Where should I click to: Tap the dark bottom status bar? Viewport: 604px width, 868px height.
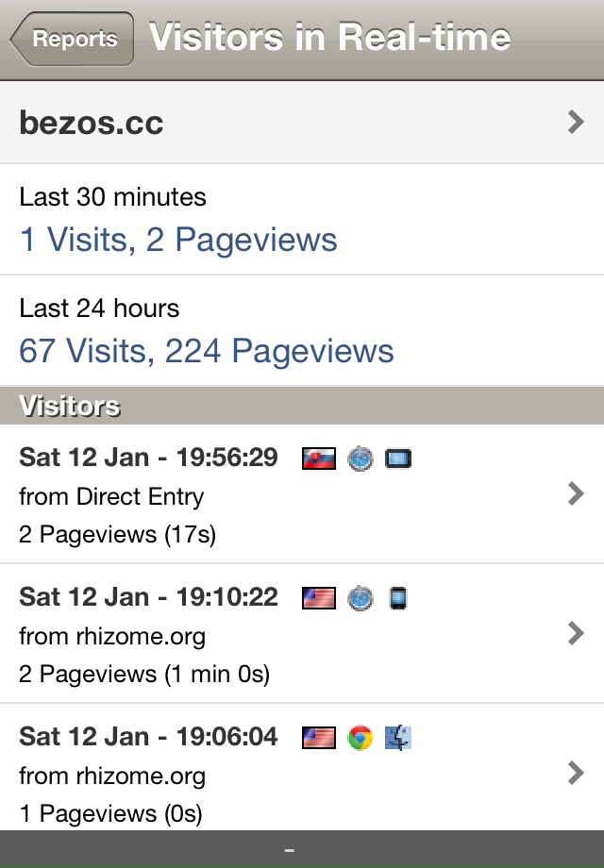coord(302,849)
